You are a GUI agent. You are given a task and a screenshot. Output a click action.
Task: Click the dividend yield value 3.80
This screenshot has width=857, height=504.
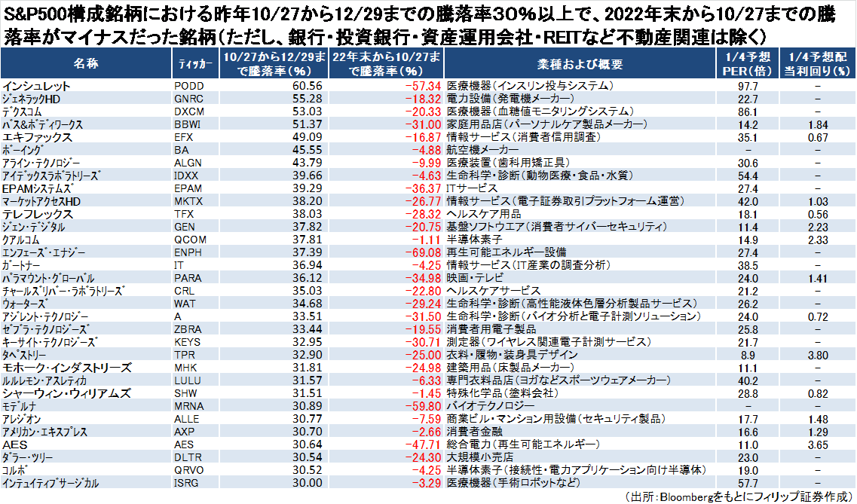click(x=818, y=356)
